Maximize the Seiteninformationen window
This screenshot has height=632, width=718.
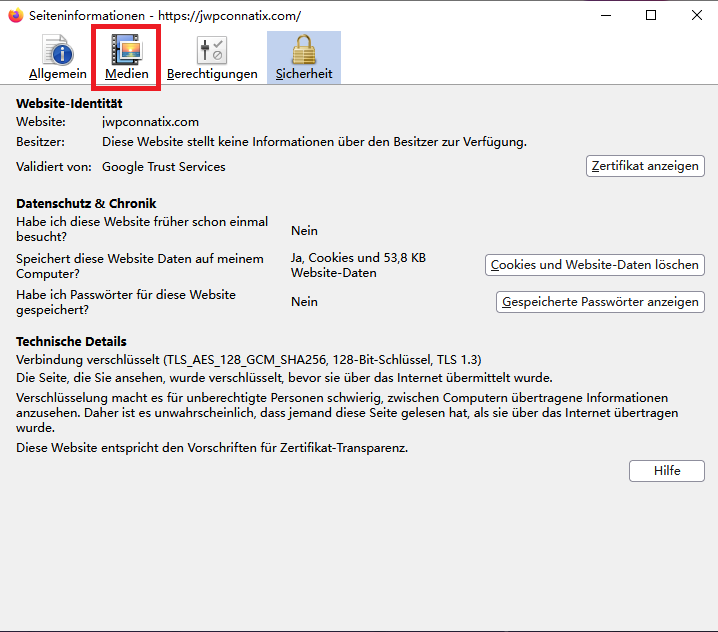click(651, 16)
